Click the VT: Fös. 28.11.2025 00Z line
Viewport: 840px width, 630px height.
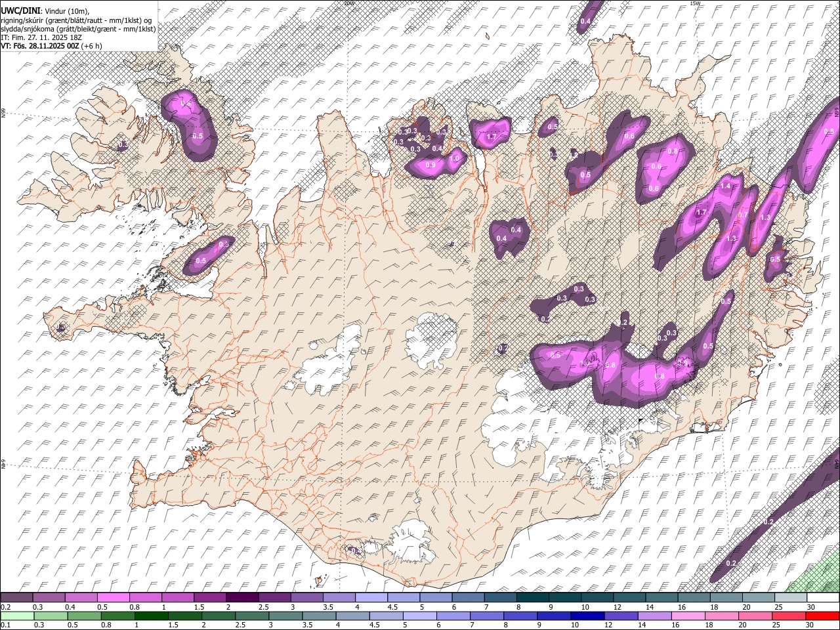click(x=41, y=46)
